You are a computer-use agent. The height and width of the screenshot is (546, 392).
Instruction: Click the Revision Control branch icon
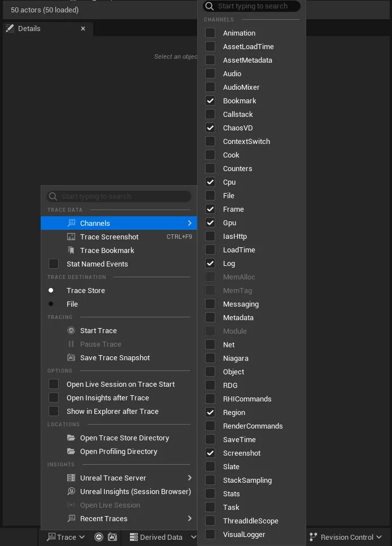[x=313, y=538]
